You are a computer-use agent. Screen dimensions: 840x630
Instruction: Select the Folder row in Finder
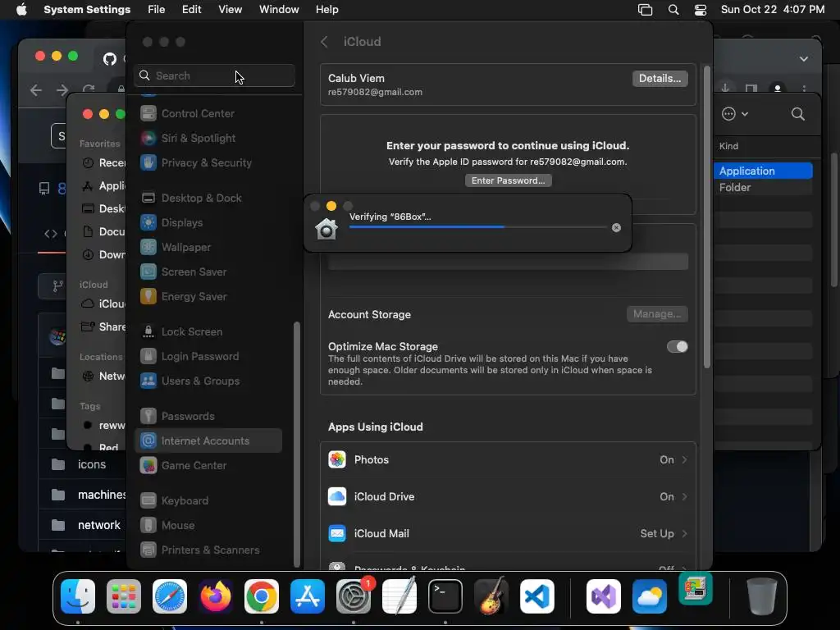coord(764,188)
